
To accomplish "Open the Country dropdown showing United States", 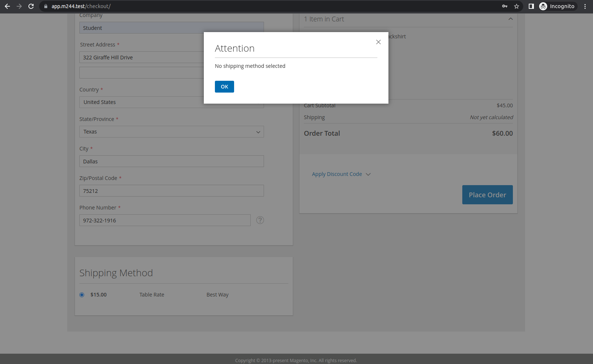I will pos(172,102).
